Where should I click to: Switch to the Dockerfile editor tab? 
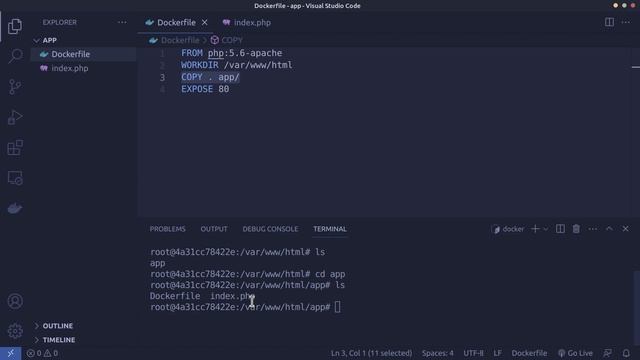[176, 22]
